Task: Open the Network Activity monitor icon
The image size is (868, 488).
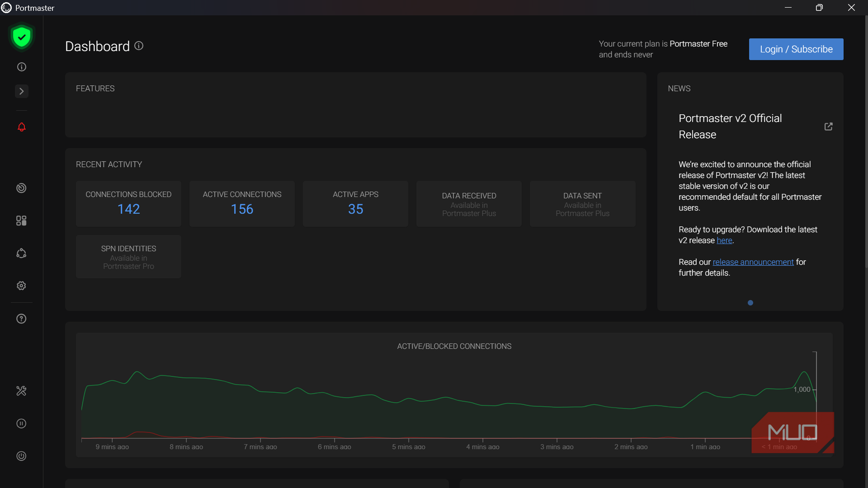Action: pyautogui.click(x=22, y=188)
